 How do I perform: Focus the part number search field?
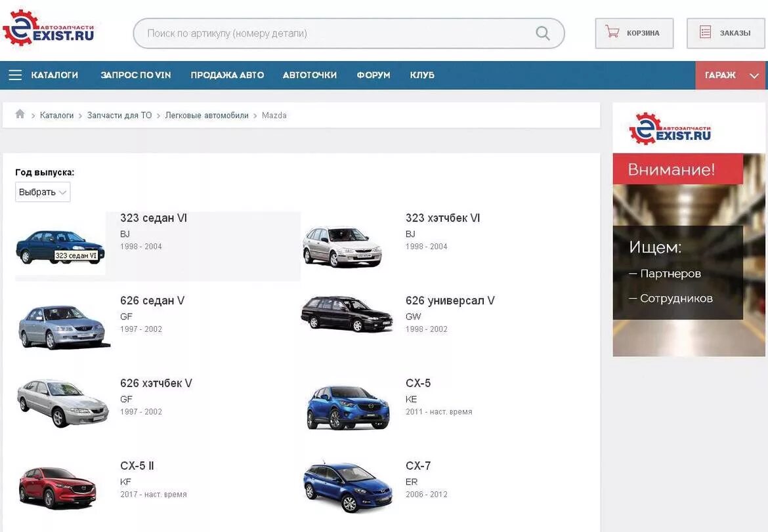click(x=349, y=33)
